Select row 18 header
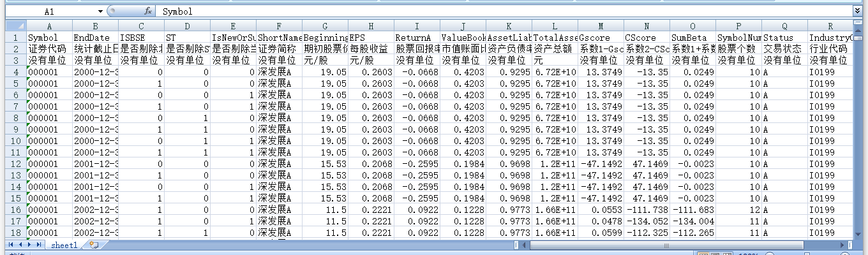Viewport: 868px width, 255px height. click(x=15, y=233)
